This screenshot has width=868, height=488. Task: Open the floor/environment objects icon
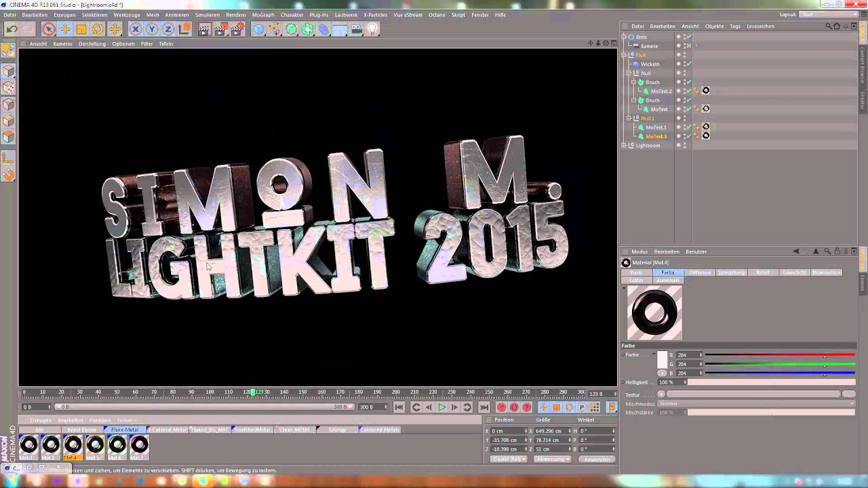coord(340,29)
